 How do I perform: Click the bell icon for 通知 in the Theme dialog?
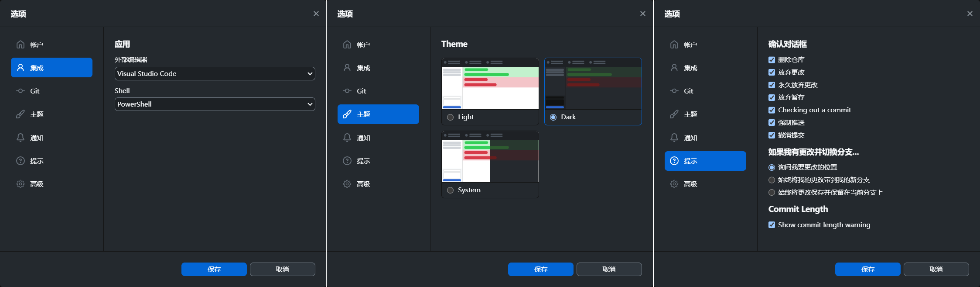coord(347,138)
